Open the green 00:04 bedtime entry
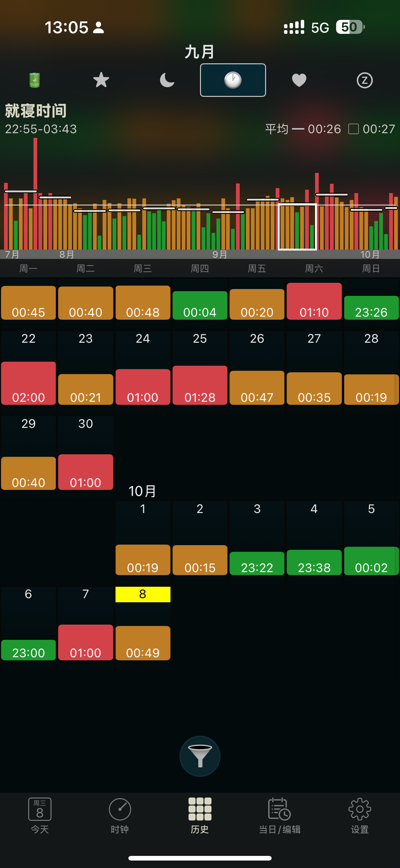This screenshot has height=868, width=400. coord(200,305)
